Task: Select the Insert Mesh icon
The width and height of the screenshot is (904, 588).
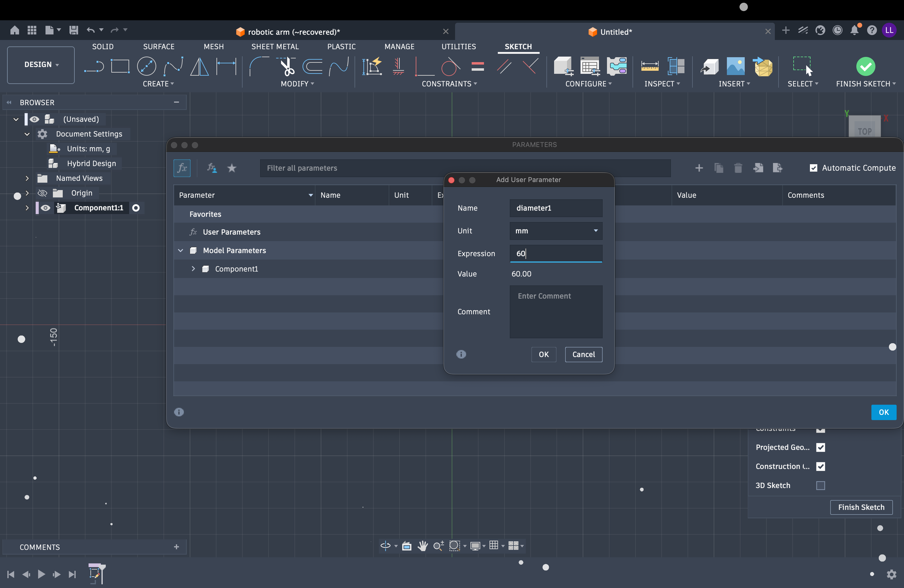Action: coord(763,66)
